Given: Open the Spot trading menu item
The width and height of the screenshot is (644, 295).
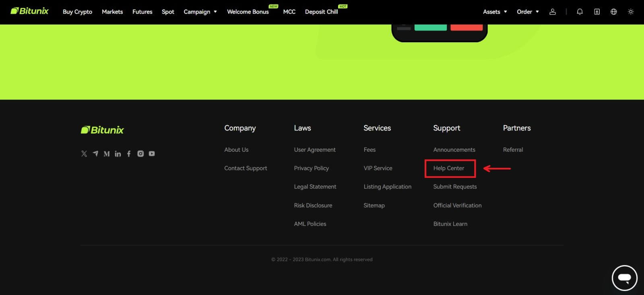Looking at the screenshot, I should [168, 12].
